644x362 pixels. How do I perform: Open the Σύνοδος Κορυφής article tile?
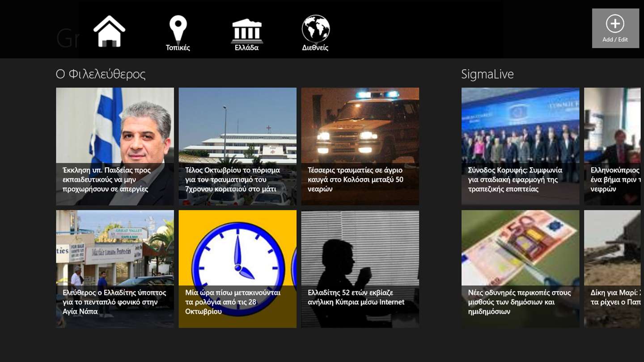pyautogui.click(x=520, y=146)
